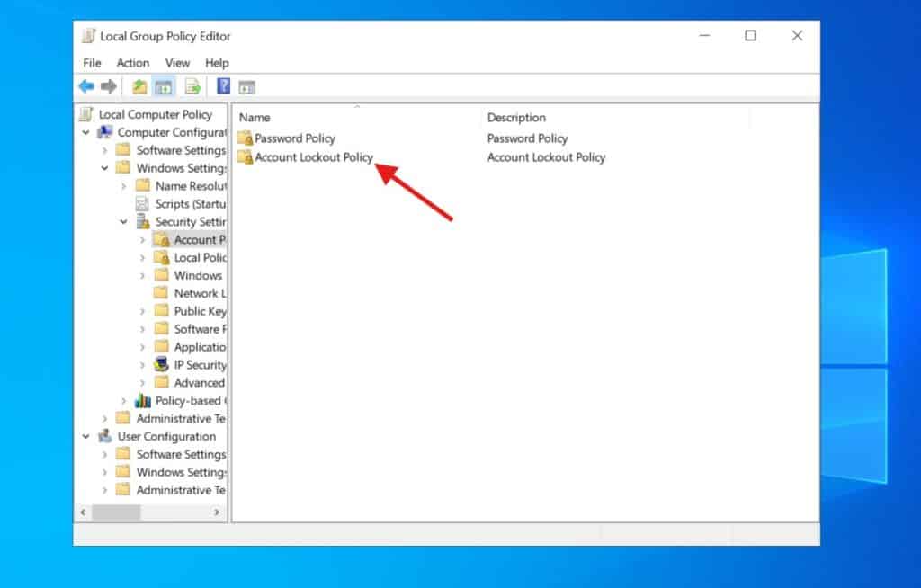Select the Windows Firewall tree node
Image resolution: width=921 pixels, height=588 pixels.
click(x=198, y=275)
